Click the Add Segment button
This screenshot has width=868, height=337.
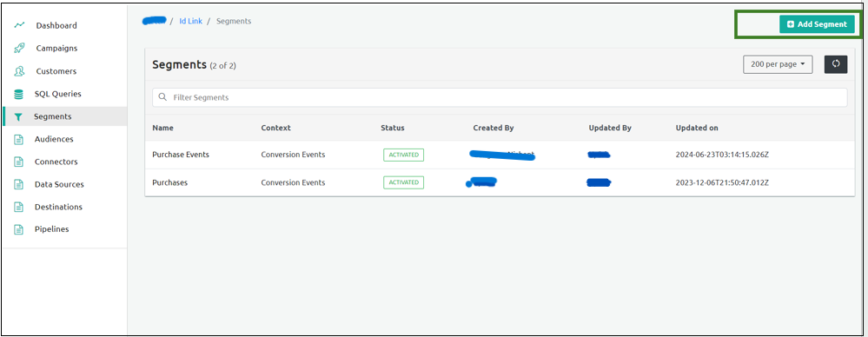point(817,24)
